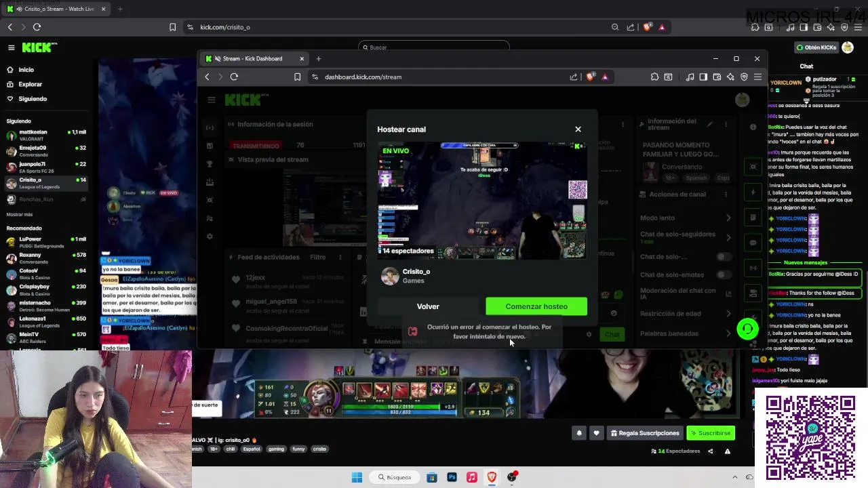The width and height of the screenshot is (868, 488).
Task: Open Brave Shields in dashboard window
Action: click(x=590, y=77)
